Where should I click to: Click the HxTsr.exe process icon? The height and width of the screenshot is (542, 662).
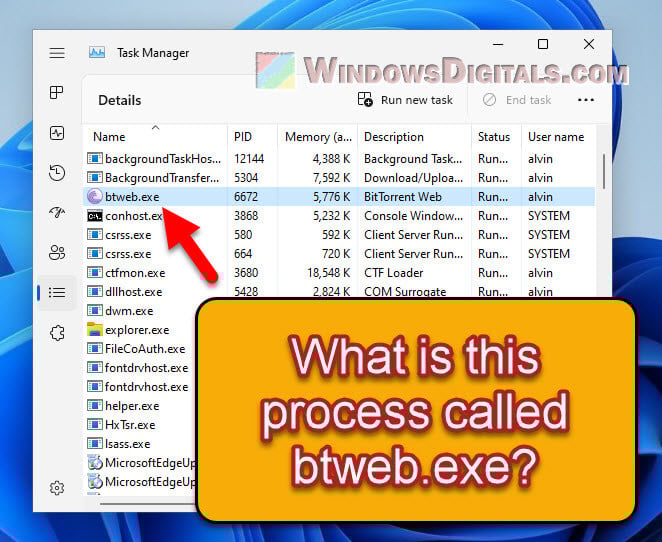pos(95,425)
